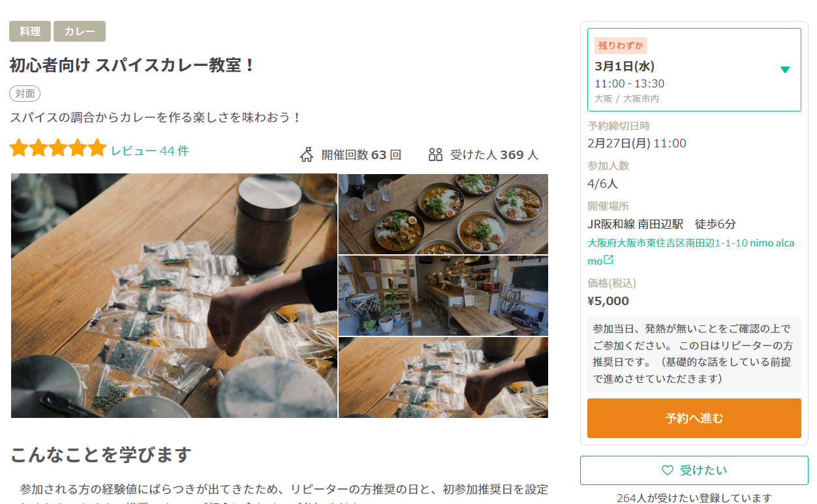Viewport: 817px width, 504px height.
Task: Select the 料理 category tag
Action: [x=30, y=31]
